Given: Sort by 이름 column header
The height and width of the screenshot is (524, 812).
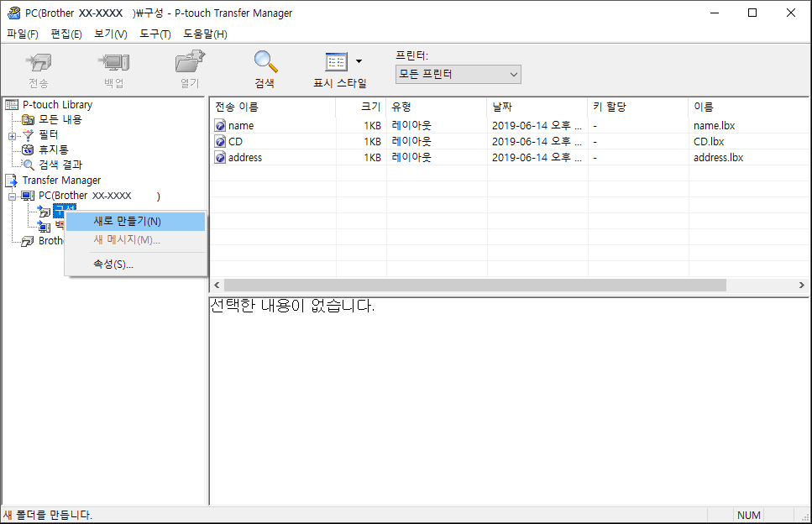Looking at the screenshot, I should click(749, 107).
